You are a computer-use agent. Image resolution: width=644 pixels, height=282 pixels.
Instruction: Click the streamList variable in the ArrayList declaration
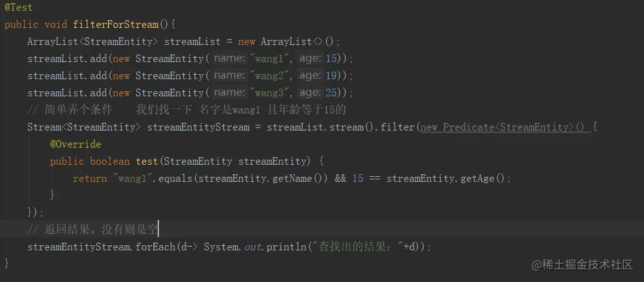point(193,42)
